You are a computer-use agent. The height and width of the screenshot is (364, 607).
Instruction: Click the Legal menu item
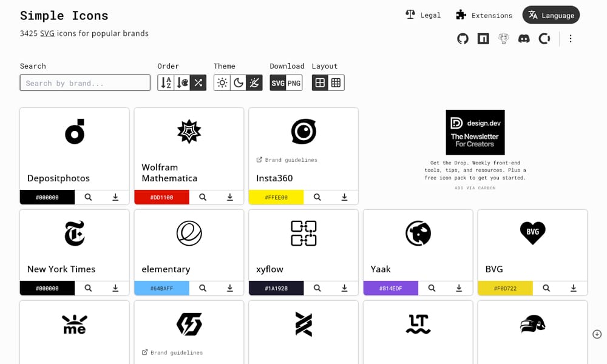[x=423, y=15]
